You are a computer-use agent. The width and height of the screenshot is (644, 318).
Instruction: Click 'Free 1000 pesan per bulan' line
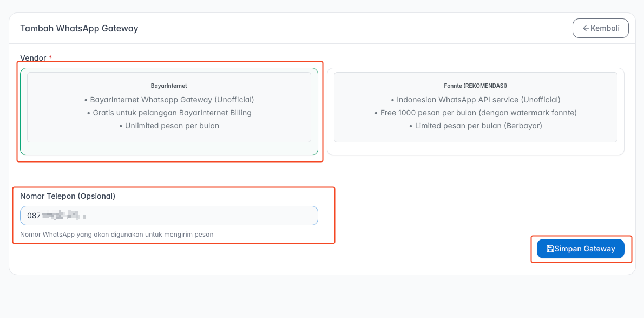pyautogui.click(x=475, y=113)
